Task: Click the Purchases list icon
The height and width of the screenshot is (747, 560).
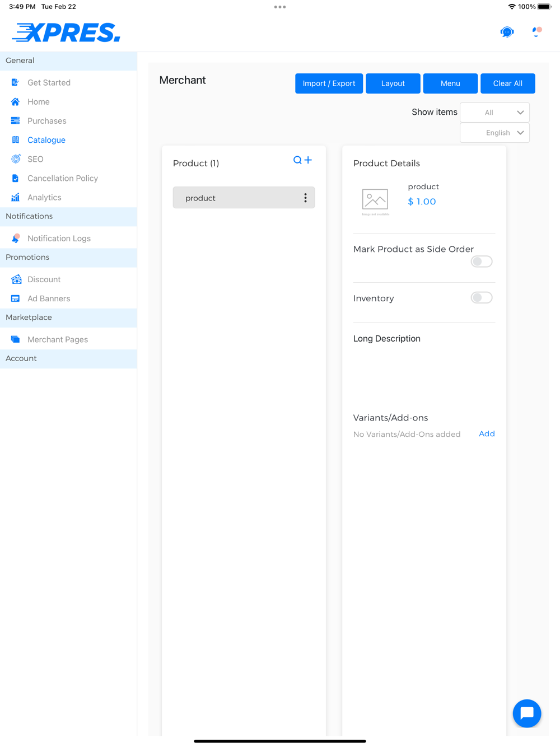Action: point(15,120)
